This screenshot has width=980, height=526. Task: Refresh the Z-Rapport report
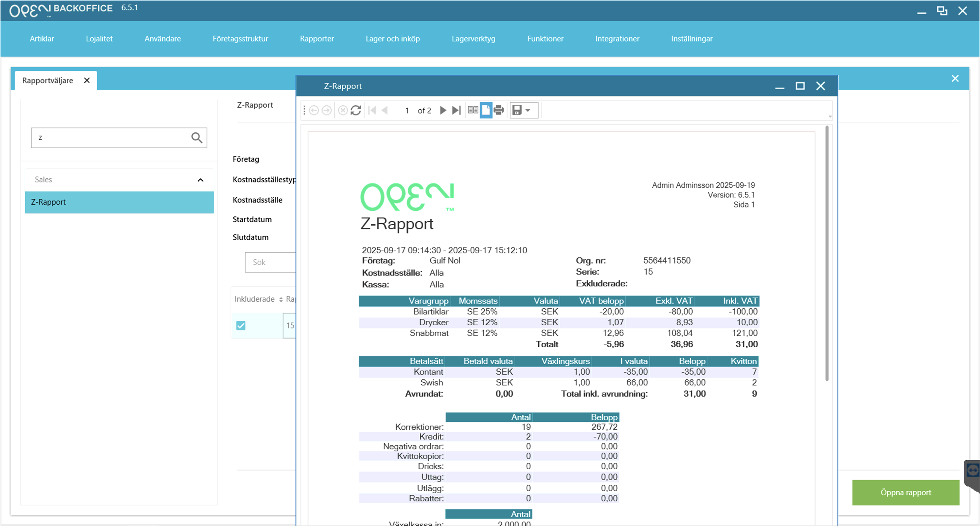[356, 110]
